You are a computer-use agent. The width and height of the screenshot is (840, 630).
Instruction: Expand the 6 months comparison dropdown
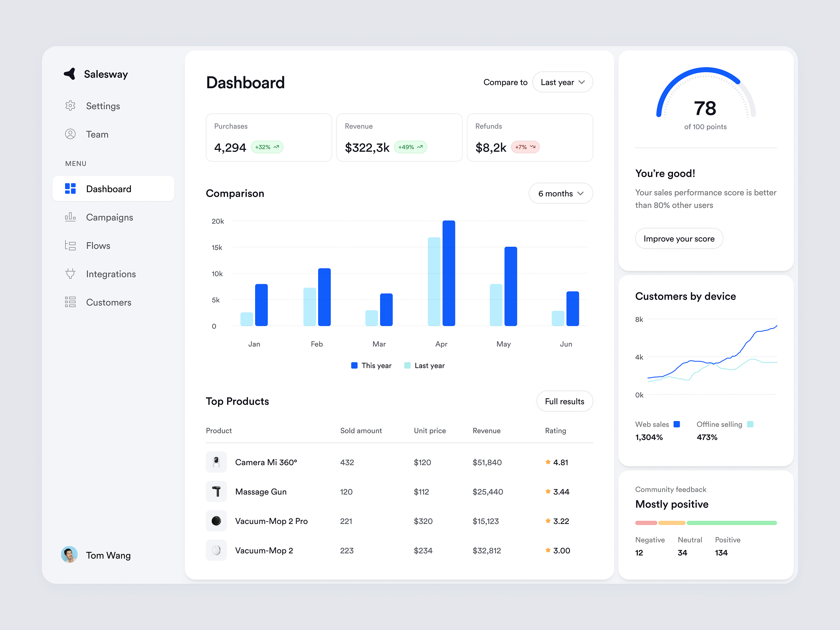point(561,193)
